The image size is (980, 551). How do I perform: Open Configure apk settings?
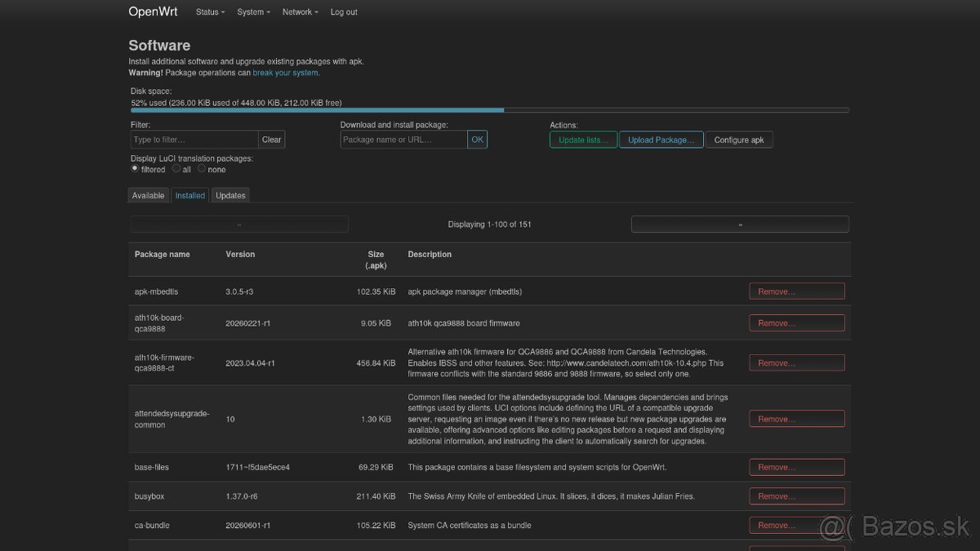[739, 140]
